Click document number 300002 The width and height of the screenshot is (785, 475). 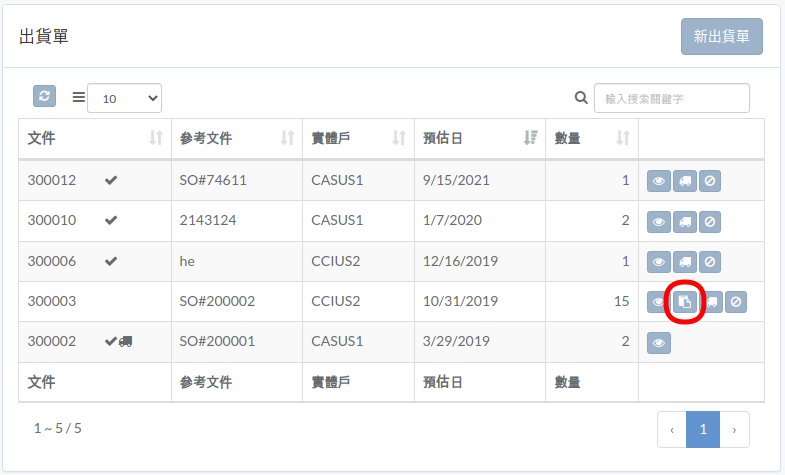click(x=52, y=341)
